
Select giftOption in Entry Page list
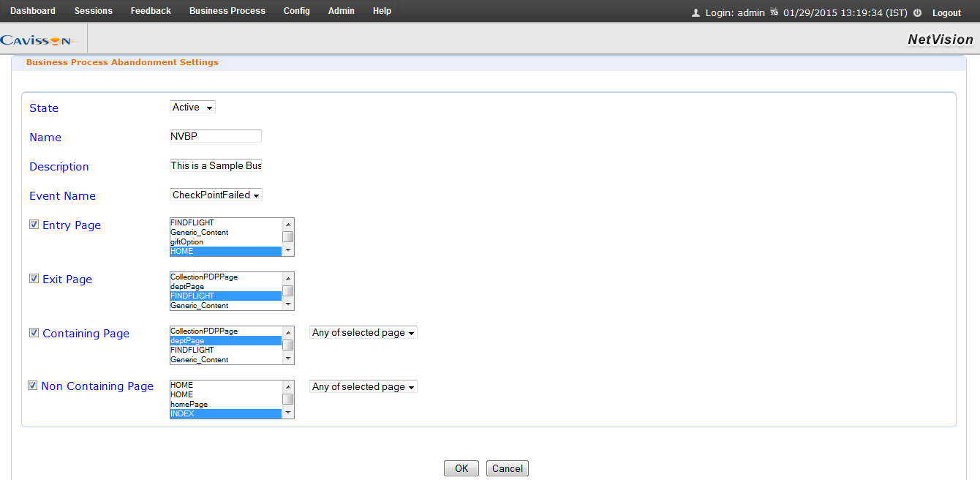tap(226, 241)
